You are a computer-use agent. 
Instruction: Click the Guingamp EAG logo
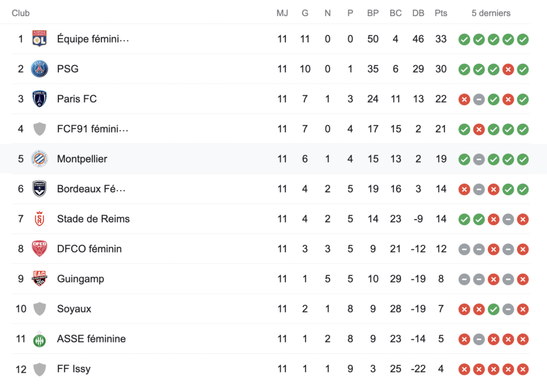pos(40,279)
